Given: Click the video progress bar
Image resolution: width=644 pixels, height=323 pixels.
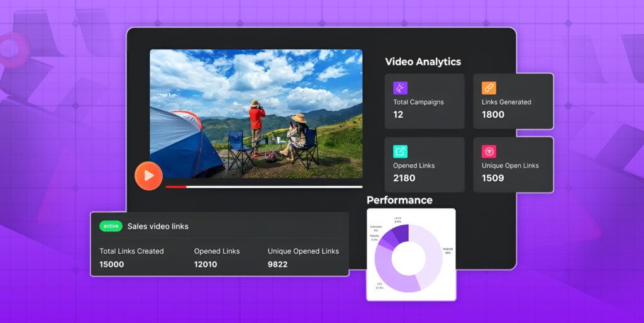Looking at the screenshot, I should (264, 187).
